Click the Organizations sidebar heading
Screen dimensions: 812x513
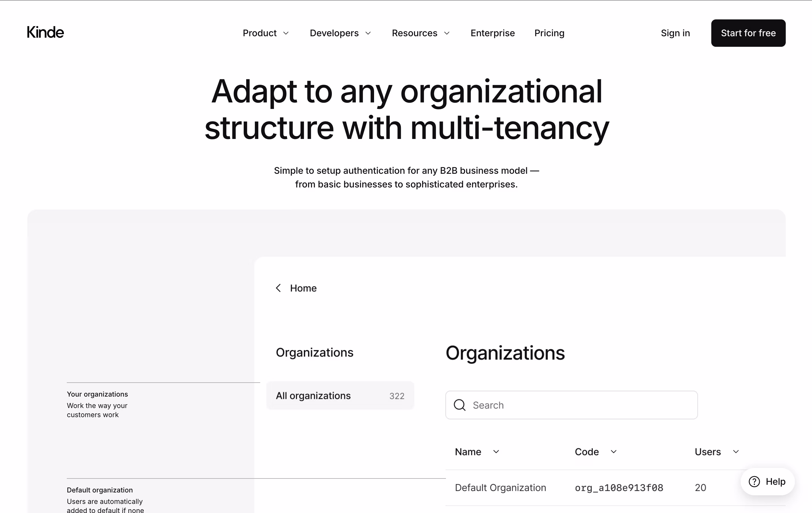[314, 352]
